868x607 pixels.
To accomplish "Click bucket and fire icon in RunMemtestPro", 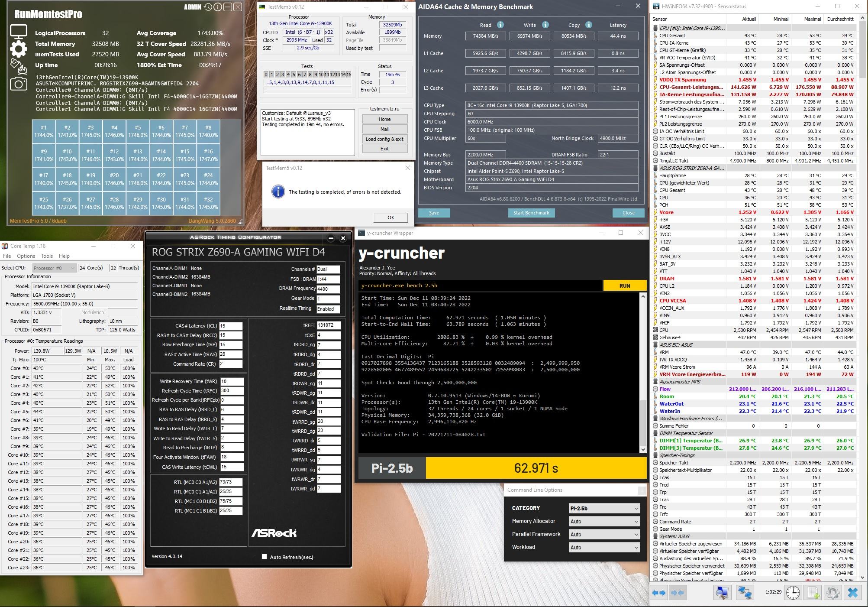I will point(18,66).
